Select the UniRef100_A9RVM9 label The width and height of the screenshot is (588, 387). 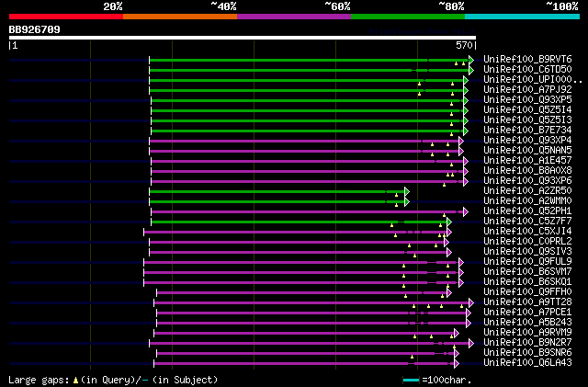pyautogui.click(x=527, y=333)
